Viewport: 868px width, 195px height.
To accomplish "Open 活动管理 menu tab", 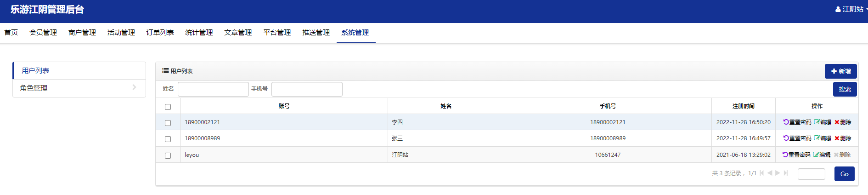I will [121, 33].
